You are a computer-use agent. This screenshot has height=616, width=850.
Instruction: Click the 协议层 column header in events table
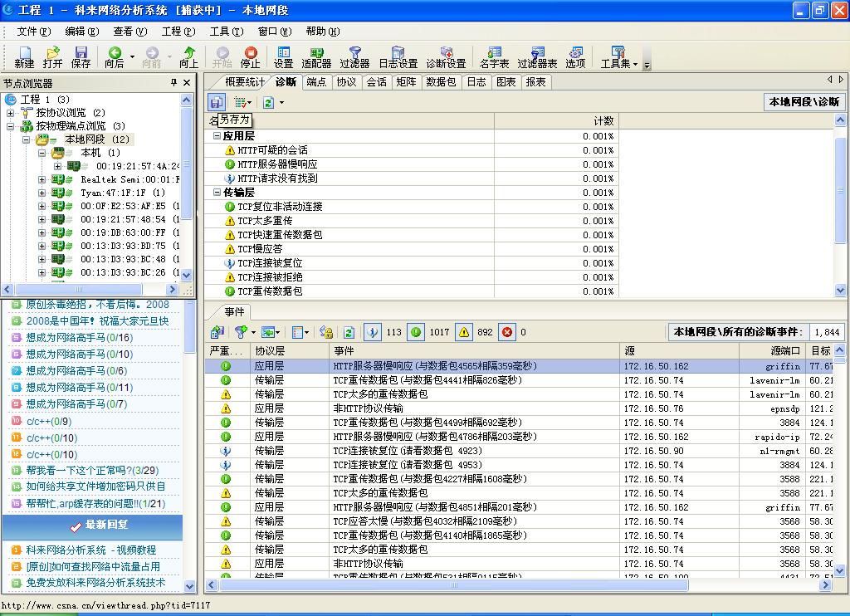click(x=269, y=351)
